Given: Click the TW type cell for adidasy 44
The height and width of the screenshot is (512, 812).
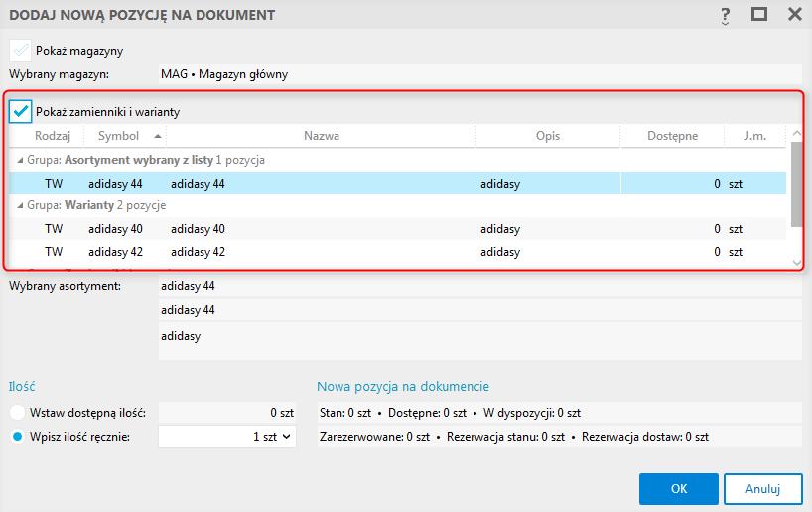Looking at the screenshot, I should (x=54, y=184).
